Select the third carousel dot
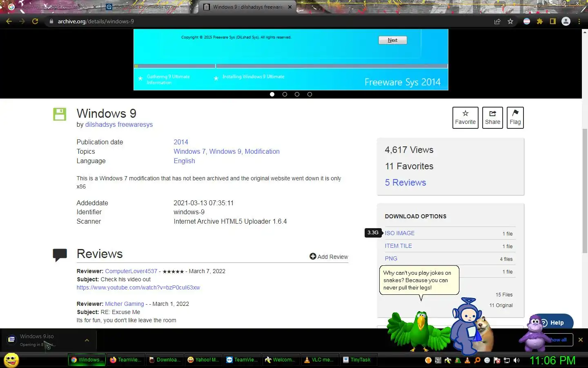The image size is (588, 368). 297,94
